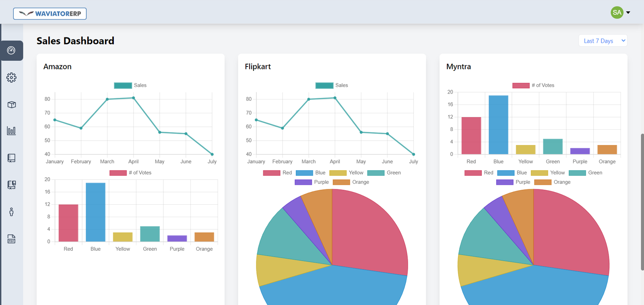The height and width of the screenshot is (305, 644).
Task: Toggle Yellow legend item in Flipkart pie chart
Action: point(346,173)
